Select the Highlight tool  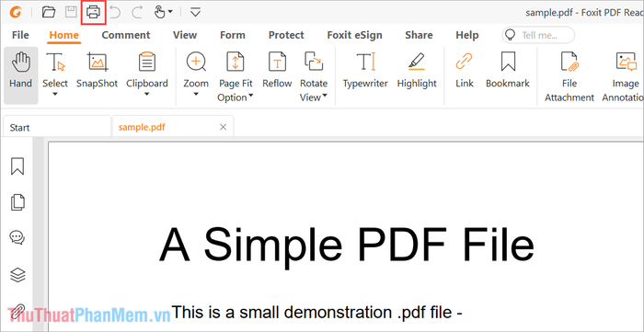417,70
